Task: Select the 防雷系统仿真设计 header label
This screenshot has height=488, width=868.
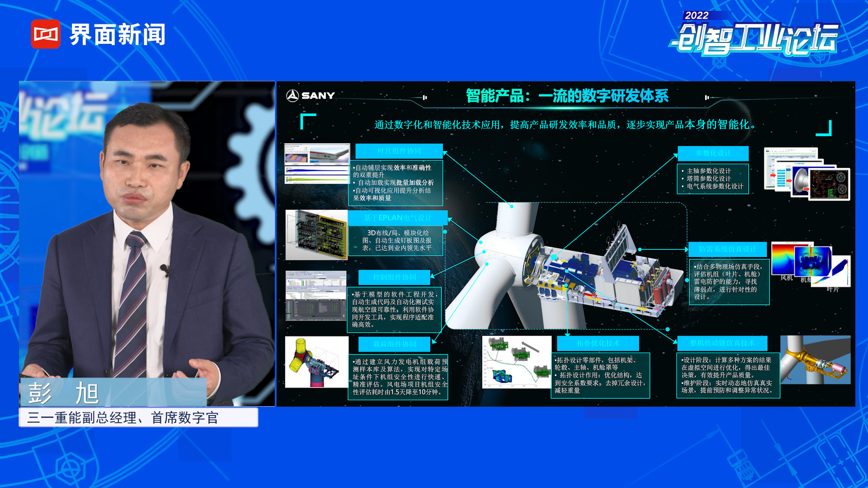Action: [727, 249]
